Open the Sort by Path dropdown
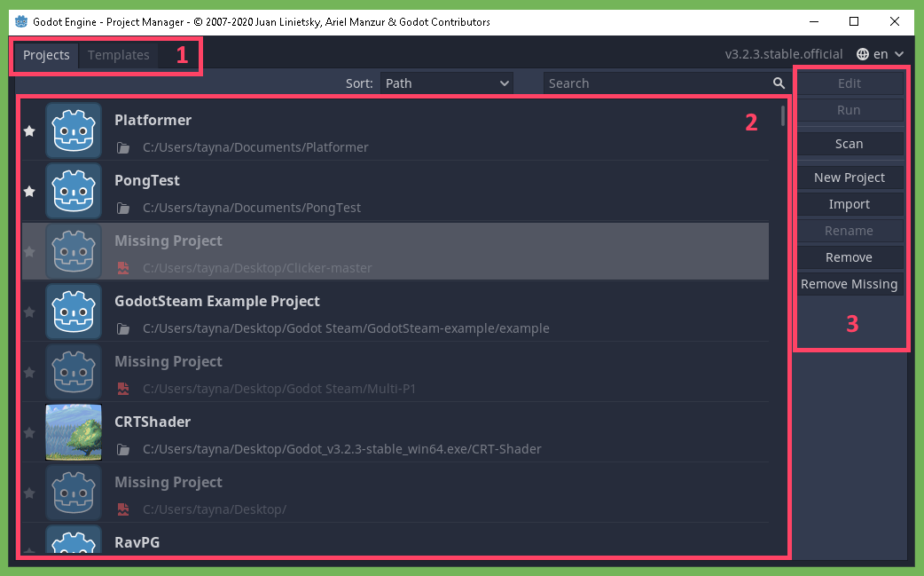Screen dimensions: 924x576 (447, 83)
